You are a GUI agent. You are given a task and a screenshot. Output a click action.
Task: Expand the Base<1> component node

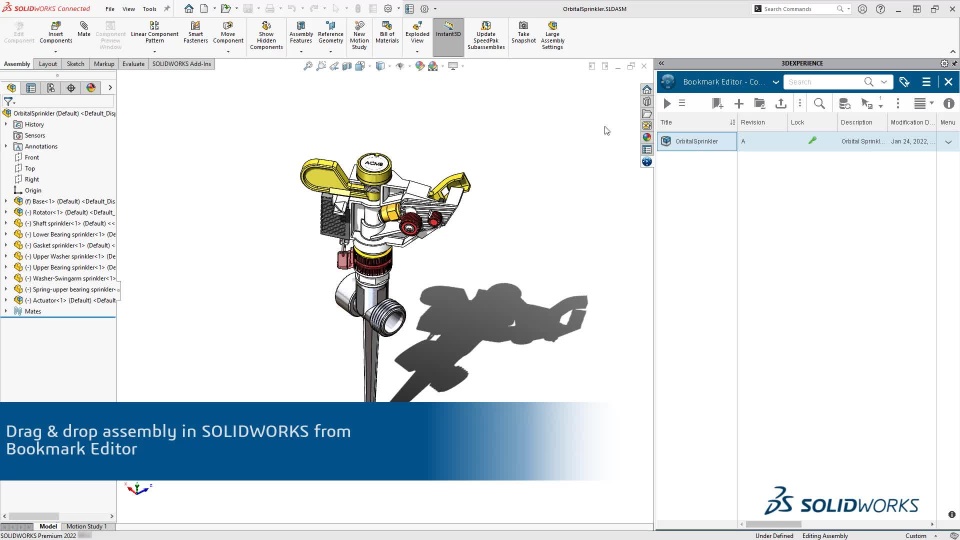6,201
